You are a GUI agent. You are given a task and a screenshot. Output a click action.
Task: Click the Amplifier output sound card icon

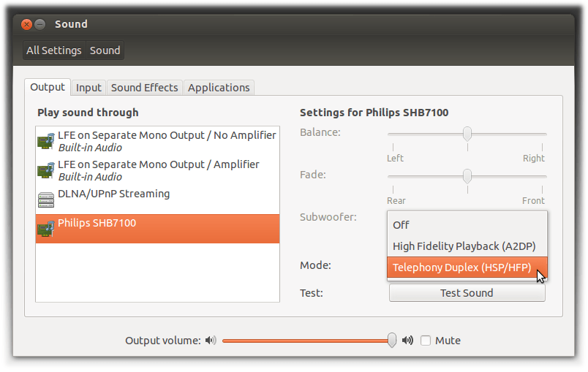pos(46,170)
